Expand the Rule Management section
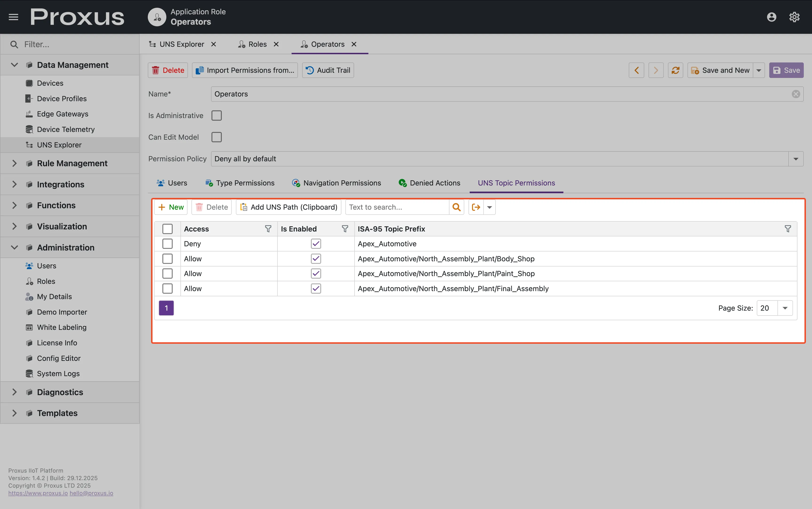812x509 pixels. click(14, 163)
